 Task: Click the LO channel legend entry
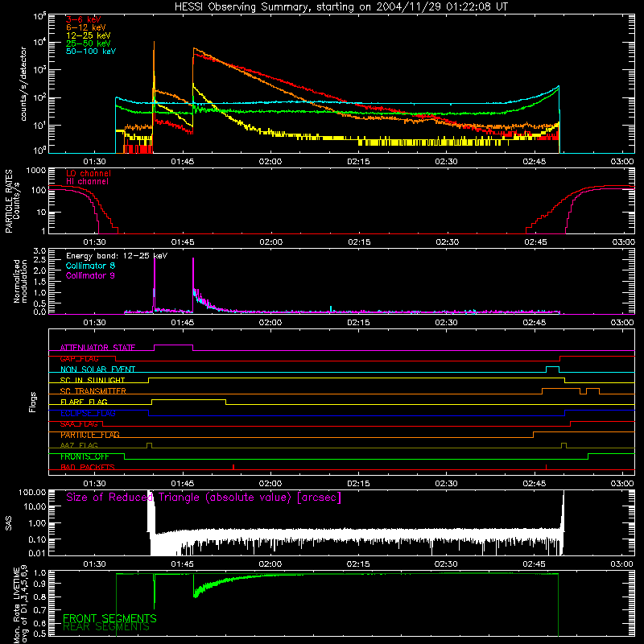89,173
